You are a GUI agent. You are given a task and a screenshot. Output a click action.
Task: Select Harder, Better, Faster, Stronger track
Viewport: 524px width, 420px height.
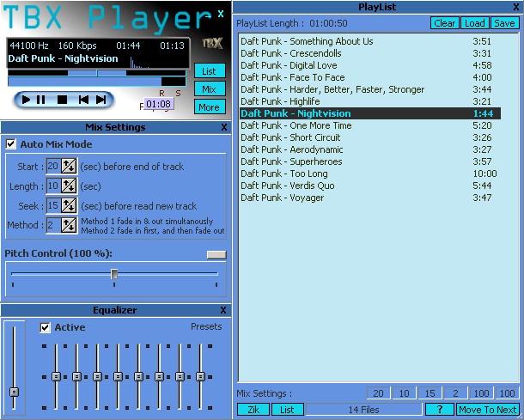(370, 89)
